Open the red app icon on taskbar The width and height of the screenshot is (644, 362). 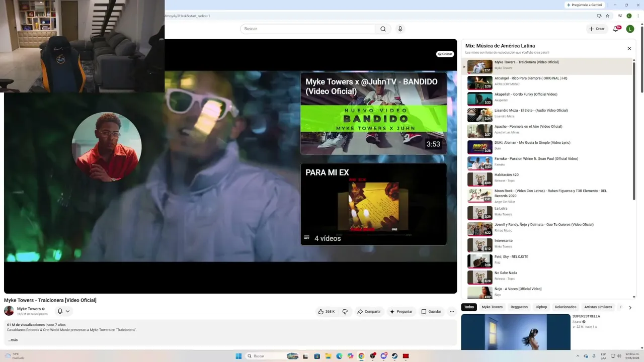pos(406,356)
